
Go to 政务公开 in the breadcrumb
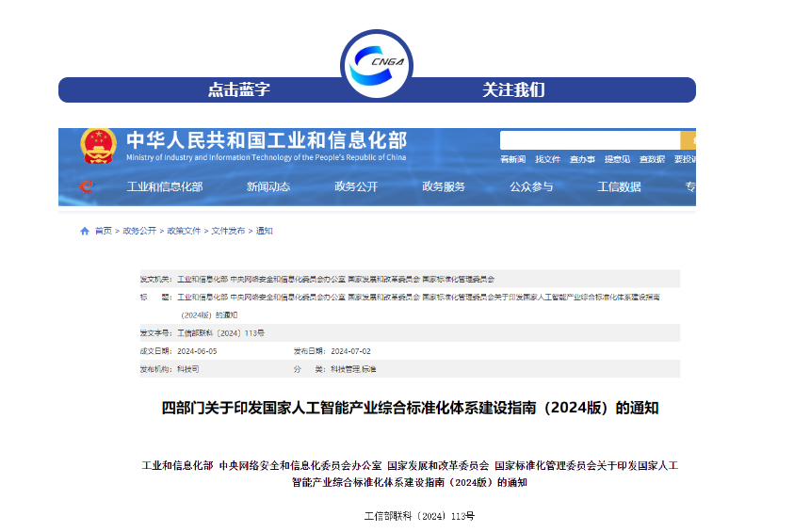[x=139, y=231]
